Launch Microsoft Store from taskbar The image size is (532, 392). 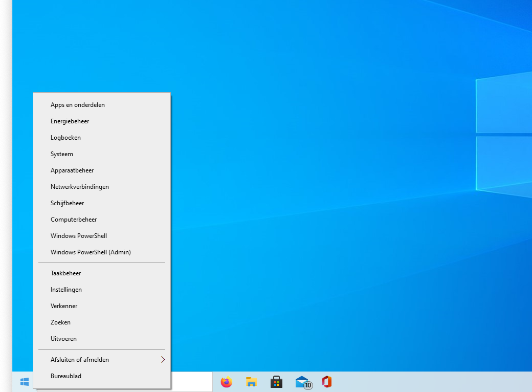tap(276, 382)
